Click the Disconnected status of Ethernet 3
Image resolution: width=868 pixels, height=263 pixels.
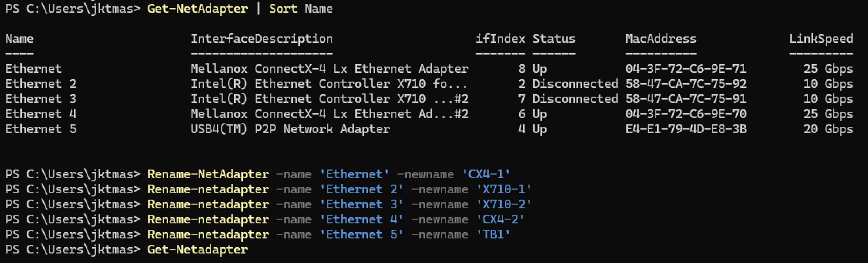pos(575,99)
